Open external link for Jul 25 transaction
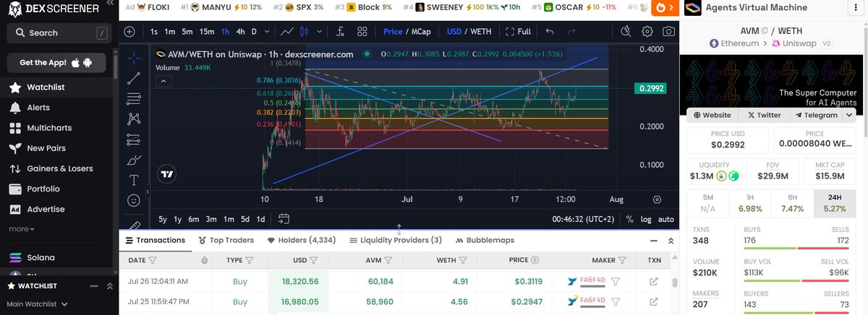 654,301
